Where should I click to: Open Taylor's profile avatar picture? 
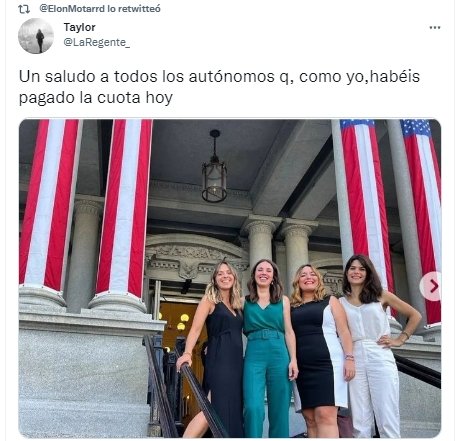[x=36, y=36]
